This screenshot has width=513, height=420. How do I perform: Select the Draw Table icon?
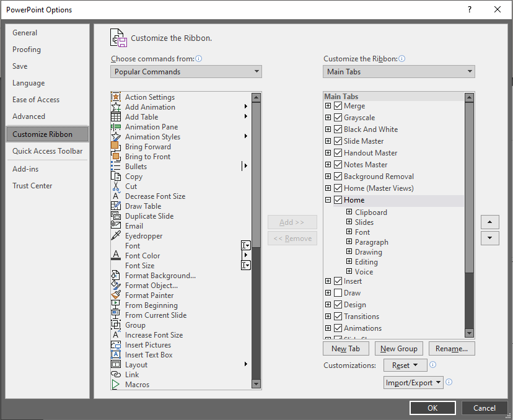[116, 206]
